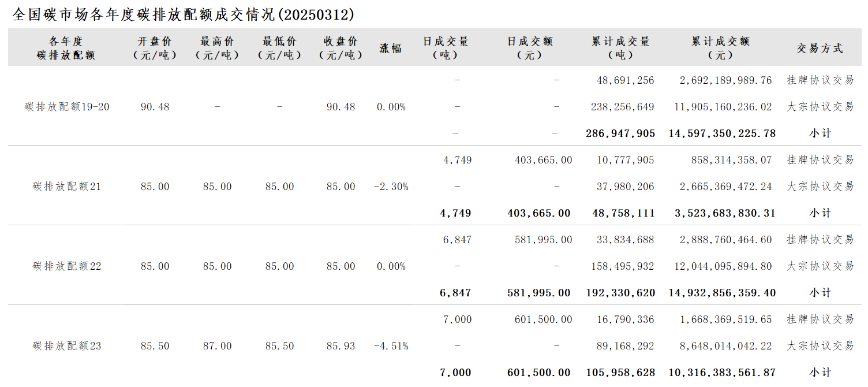
Task: Click the -2.30% change value
Action: click(x=391, y=187)
